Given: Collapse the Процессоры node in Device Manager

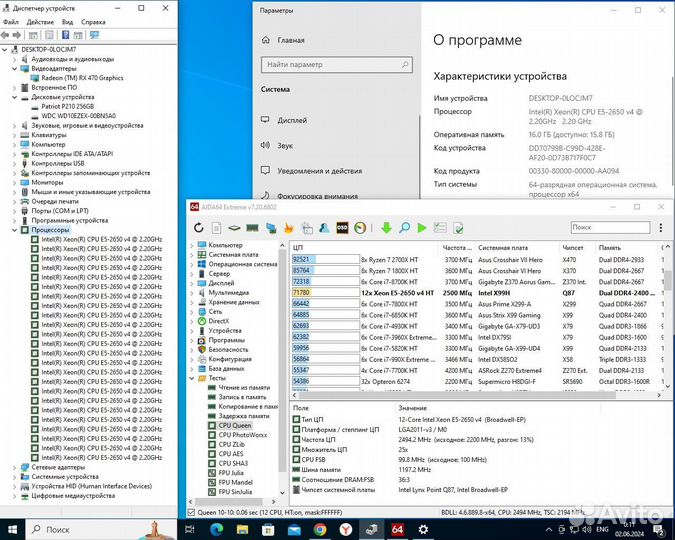Looking at the screenshot, I should [x=15, y=230].
